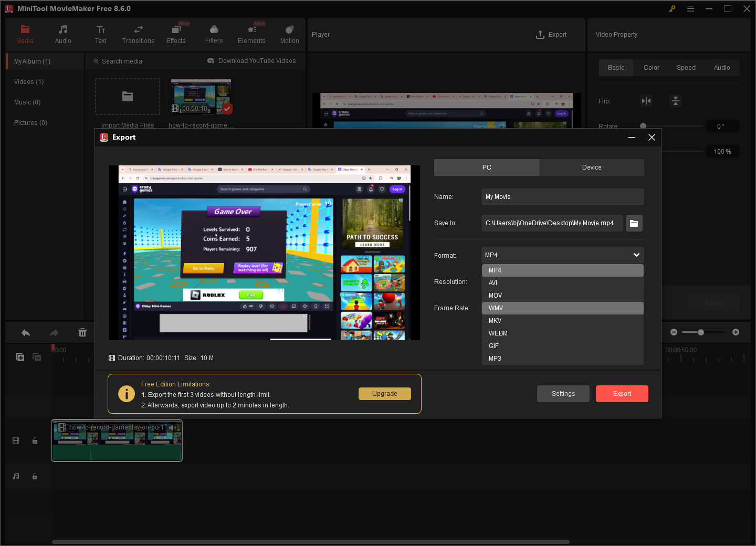
Task: Click the timeline zoom in plus icon
Action: 736,332
